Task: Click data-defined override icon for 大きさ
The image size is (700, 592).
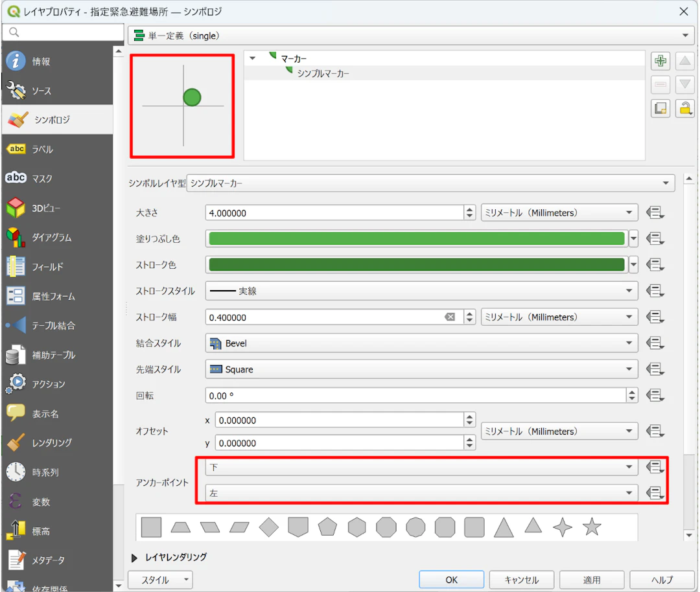Action: click(655, 213)
